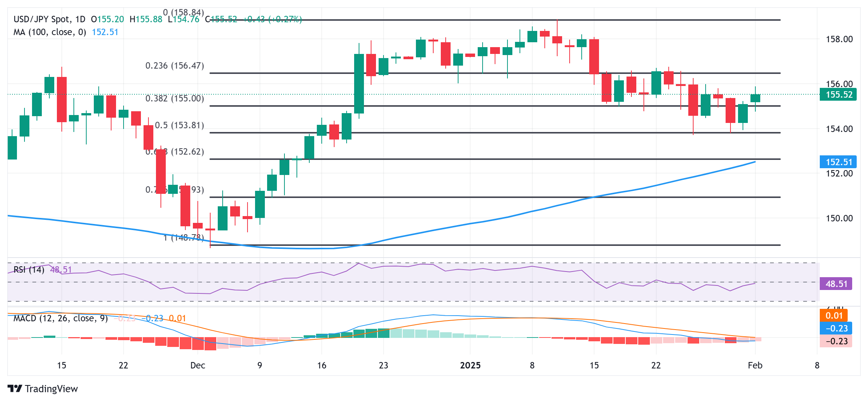
Task: Click the orange 0.01 MACD value tag
Action: click(x=833, y=316)
